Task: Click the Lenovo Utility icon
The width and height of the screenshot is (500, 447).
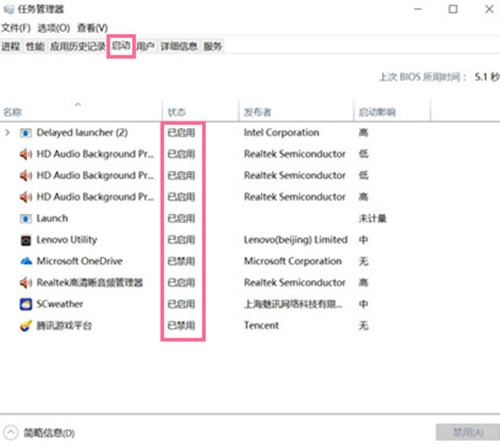Action: pyautogui.click(x=26, y=240)
